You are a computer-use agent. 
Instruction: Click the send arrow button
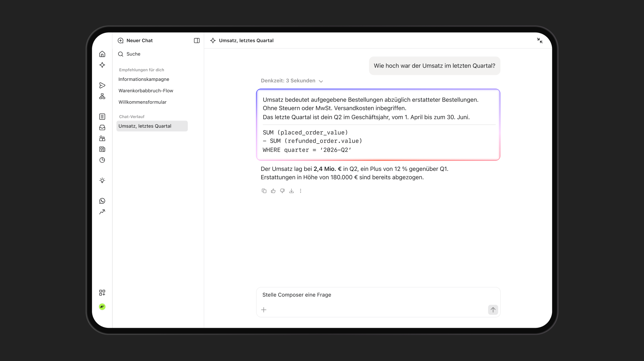click(x=493, y=310)
